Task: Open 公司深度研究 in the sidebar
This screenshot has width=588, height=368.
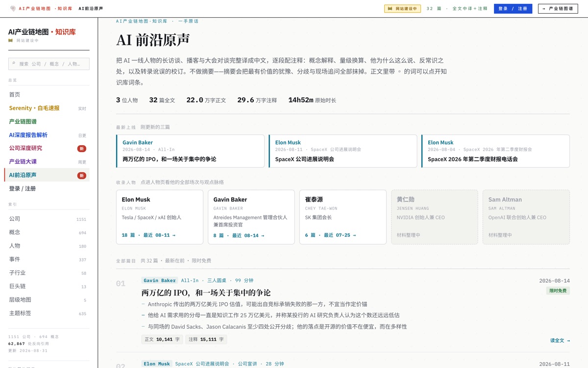Action: [47, 148]
